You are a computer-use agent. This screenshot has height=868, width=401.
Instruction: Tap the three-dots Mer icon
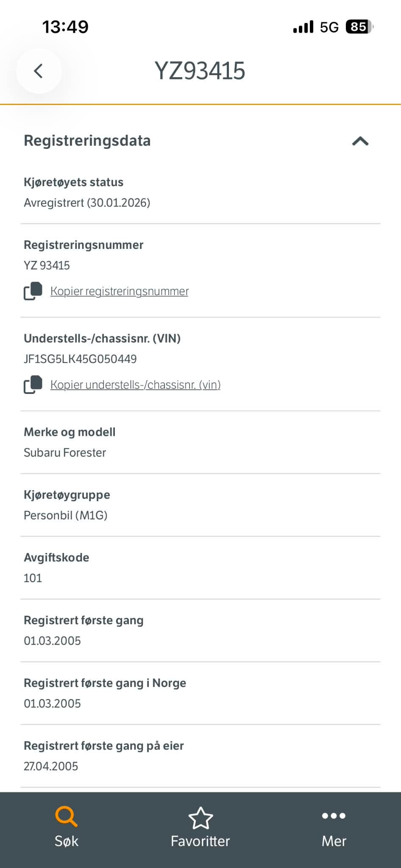coord(334,815)
